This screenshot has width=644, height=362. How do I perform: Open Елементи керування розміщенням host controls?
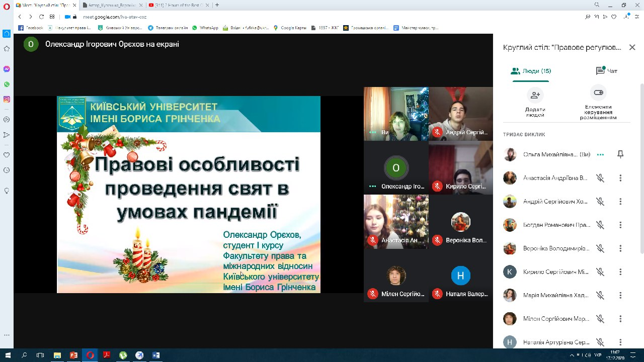(598, 94)
